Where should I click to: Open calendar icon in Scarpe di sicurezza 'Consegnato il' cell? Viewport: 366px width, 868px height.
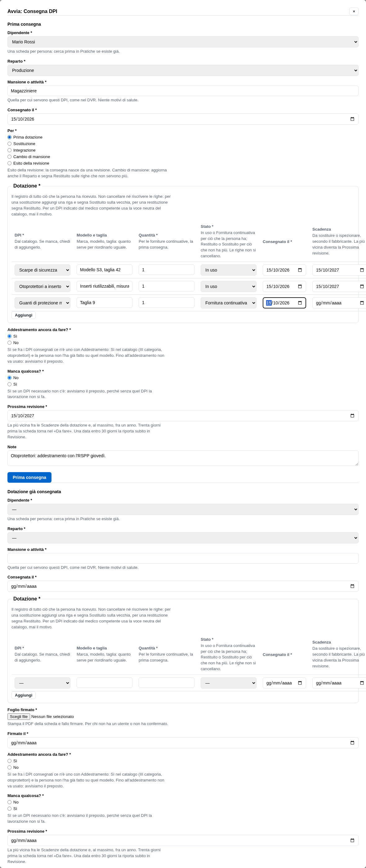[x=300, y=270]
